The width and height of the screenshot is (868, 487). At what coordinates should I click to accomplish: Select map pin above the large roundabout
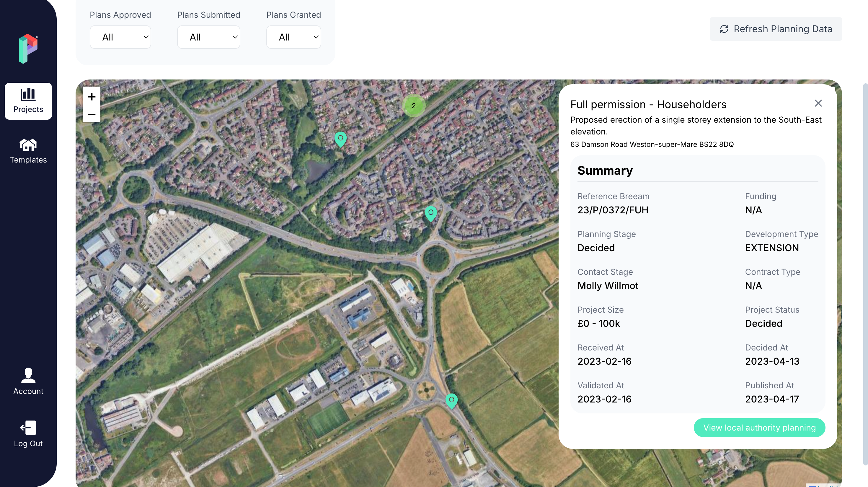pos(431,213)
